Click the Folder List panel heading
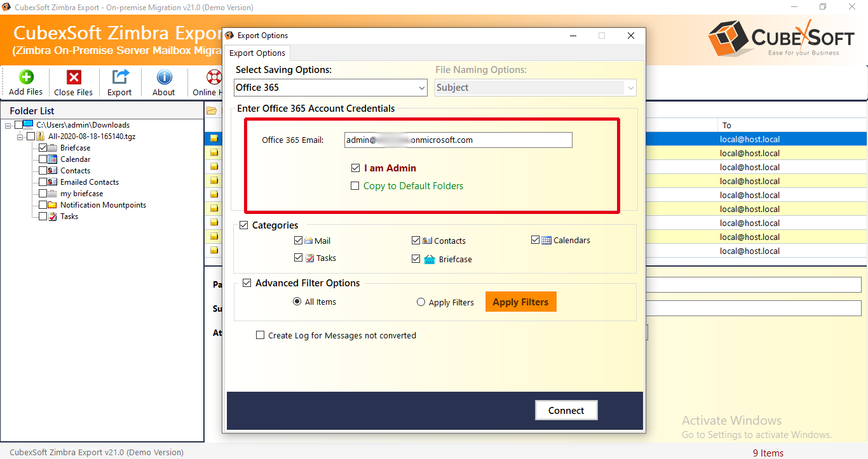Screen dimensions: 868x459 [x=32, y=110]
